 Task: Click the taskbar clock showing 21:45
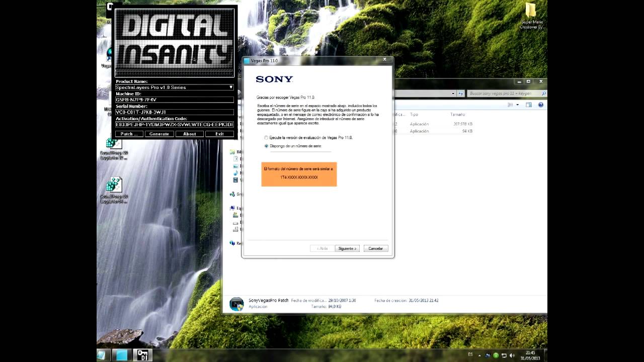(x=530, y=355)
